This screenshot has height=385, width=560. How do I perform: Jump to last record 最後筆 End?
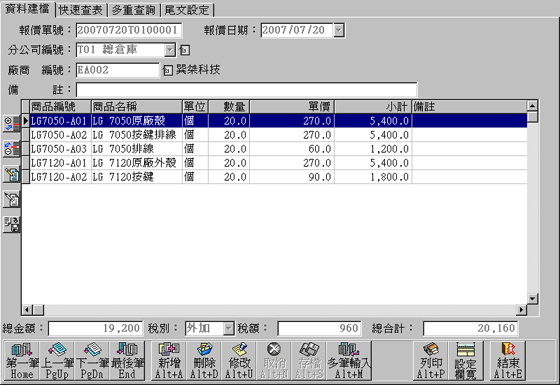(127, 361)
